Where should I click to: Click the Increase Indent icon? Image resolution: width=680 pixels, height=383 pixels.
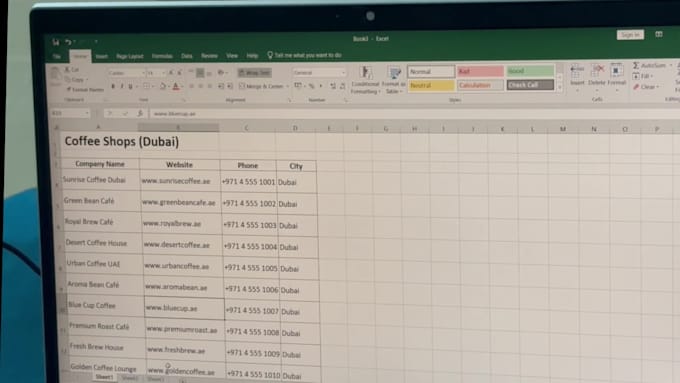230,86
